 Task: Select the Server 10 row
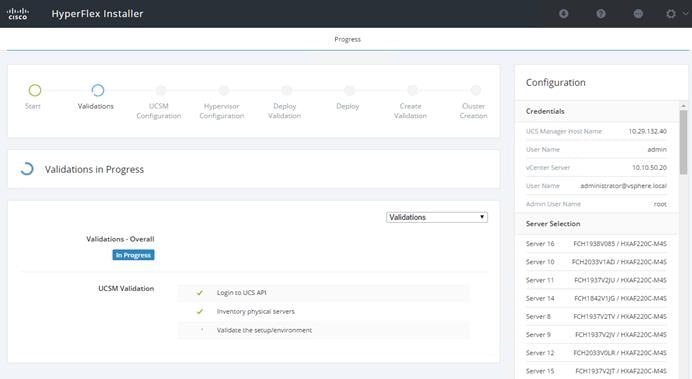pyautogui.click(x=596, y=262)
